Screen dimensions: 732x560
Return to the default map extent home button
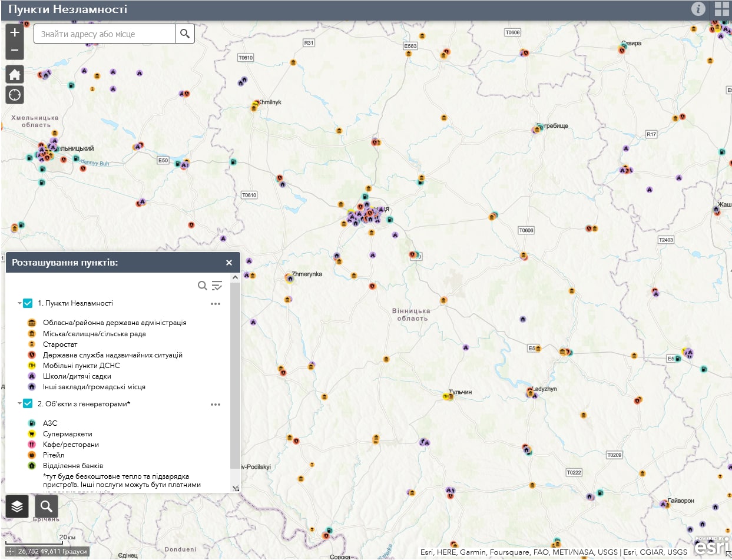coord(15,75)
